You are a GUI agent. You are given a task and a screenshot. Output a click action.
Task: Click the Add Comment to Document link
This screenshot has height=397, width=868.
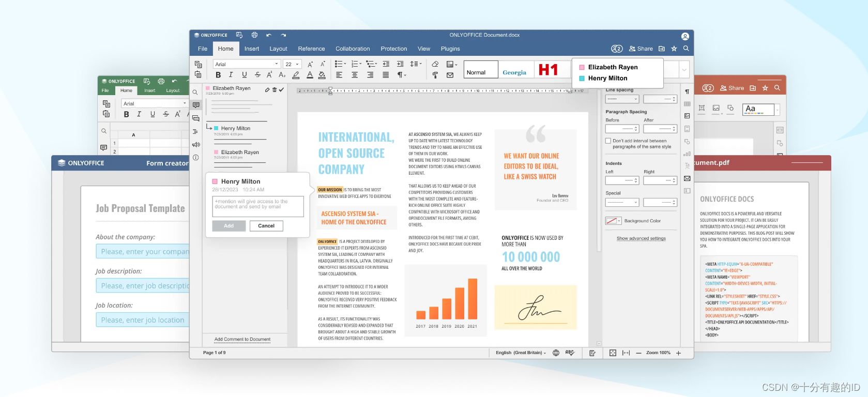tap(242, 339)
